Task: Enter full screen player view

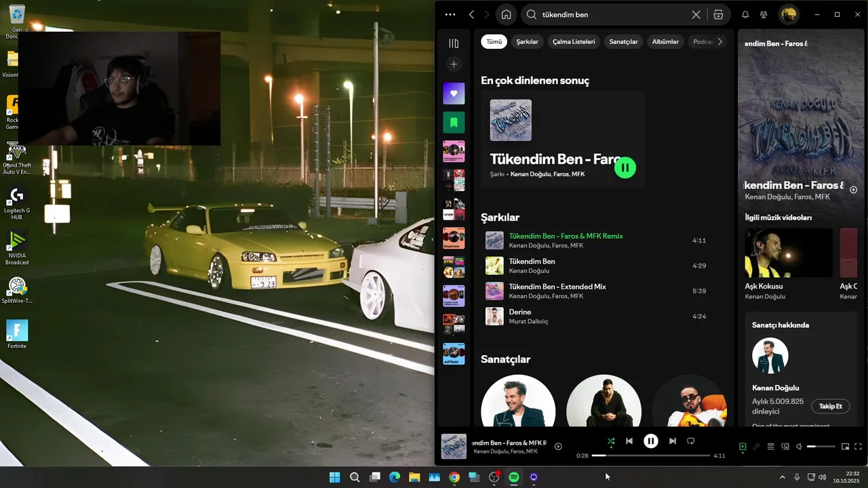Action: 858,447
